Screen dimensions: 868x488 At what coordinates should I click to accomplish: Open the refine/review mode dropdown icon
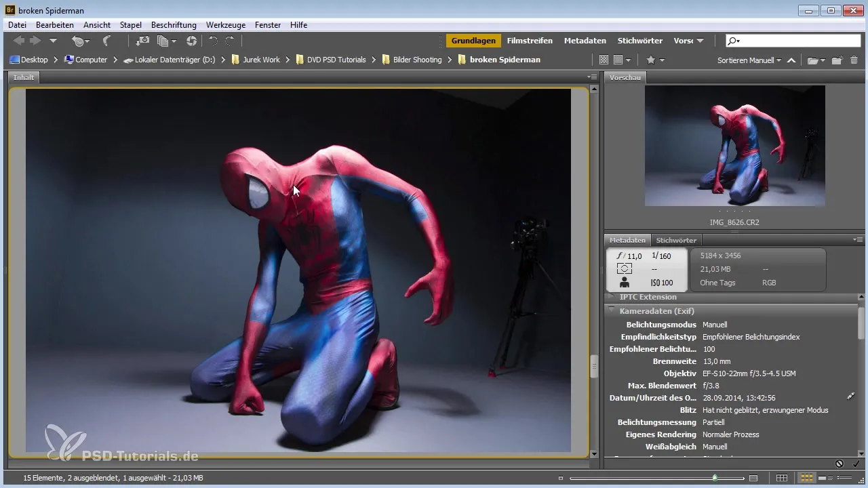point(166,41)
